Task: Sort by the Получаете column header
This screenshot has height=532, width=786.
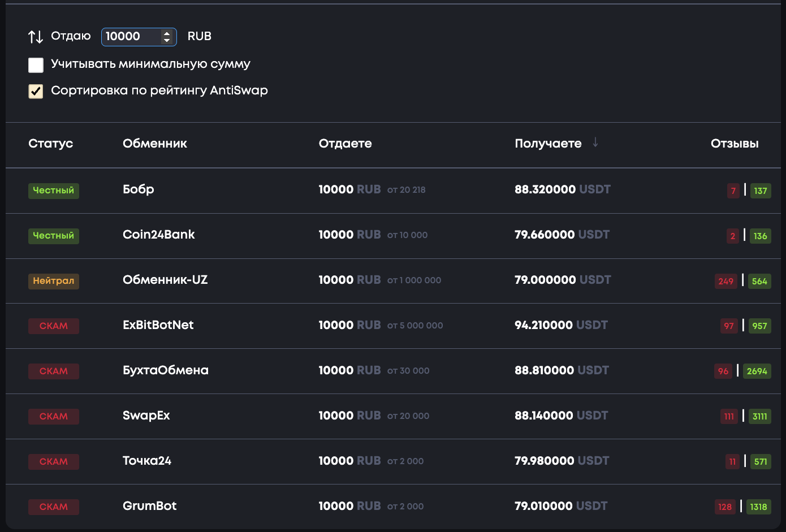Action: click(x=548, y=144)
